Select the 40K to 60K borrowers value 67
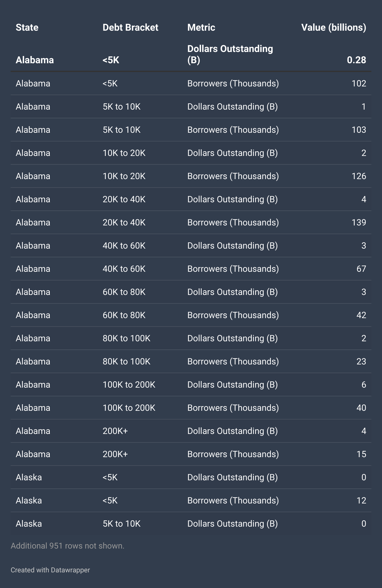This screenshot has height=588, width=382. [361, 269]
